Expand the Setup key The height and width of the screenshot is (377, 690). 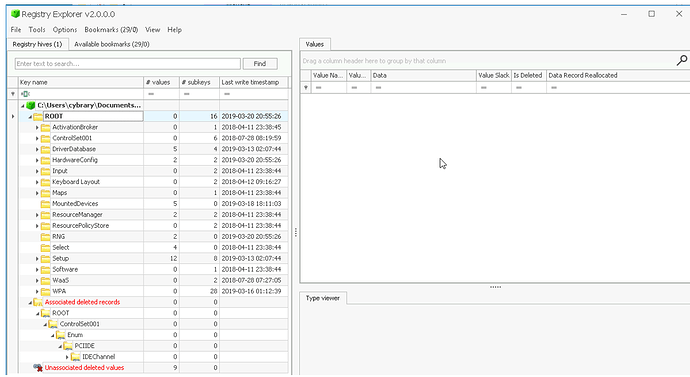tap(37, 259)
